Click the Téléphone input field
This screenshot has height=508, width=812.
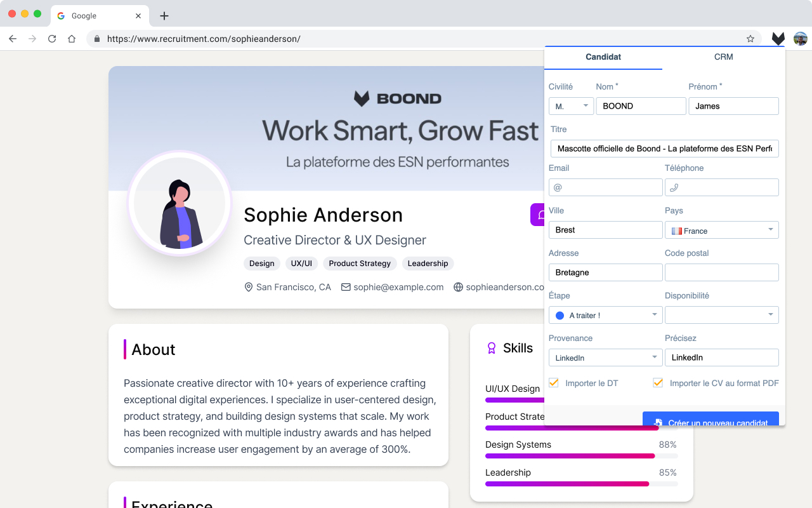(721, 187)
